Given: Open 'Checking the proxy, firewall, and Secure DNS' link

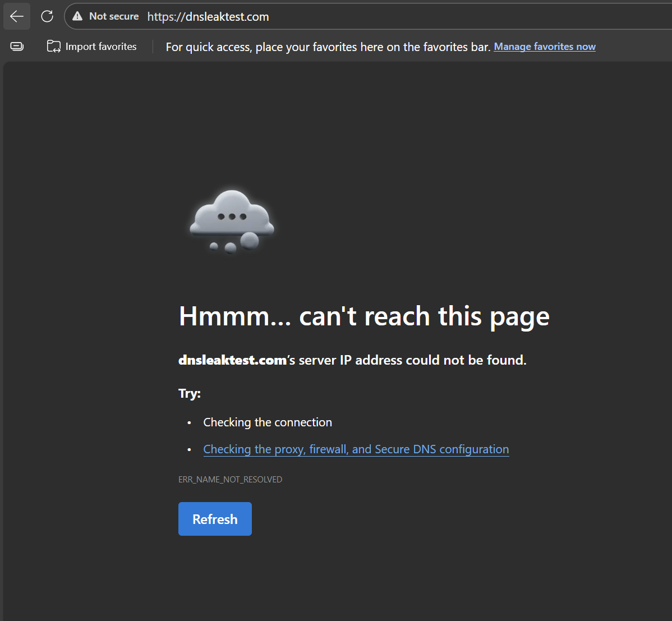Looking at the screenshot, I should coord(356,449).
